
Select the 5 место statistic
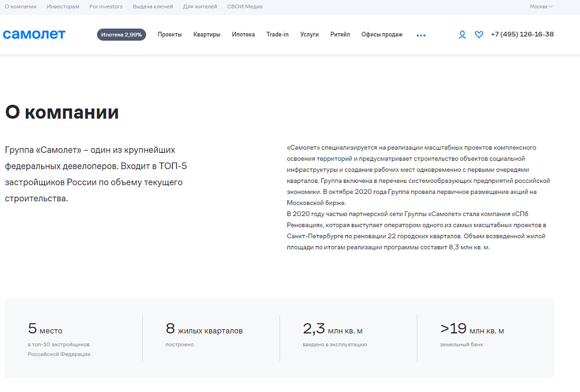point(45,328)
